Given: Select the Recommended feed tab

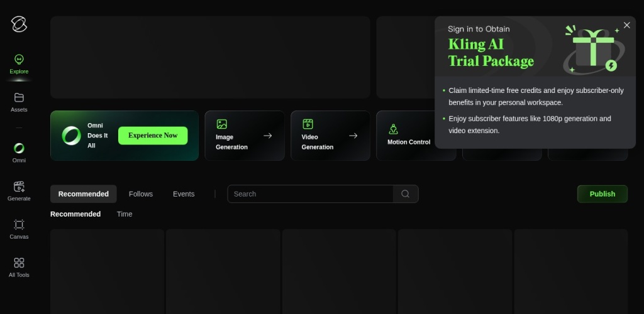Looking at the screenshot, I should 83,194.
